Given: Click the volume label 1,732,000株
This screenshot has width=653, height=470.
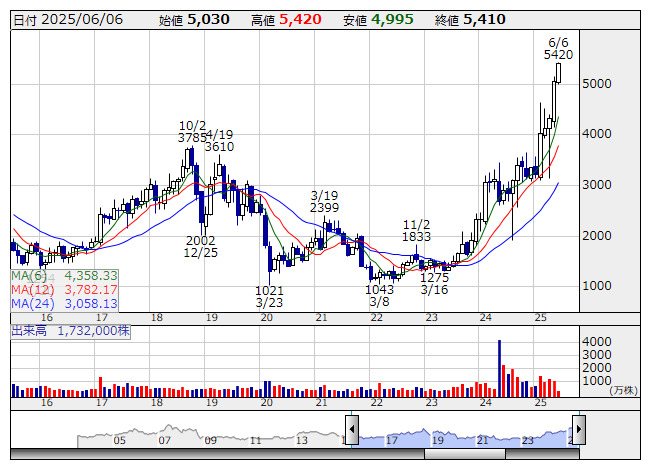Looking at the screenshot, I should [x=94, y=331].
